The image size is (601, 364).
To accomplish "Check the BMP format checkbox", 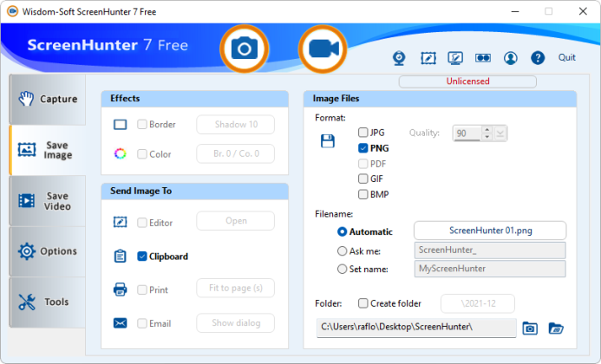I will pyautogui.click(x=363, y=194).
